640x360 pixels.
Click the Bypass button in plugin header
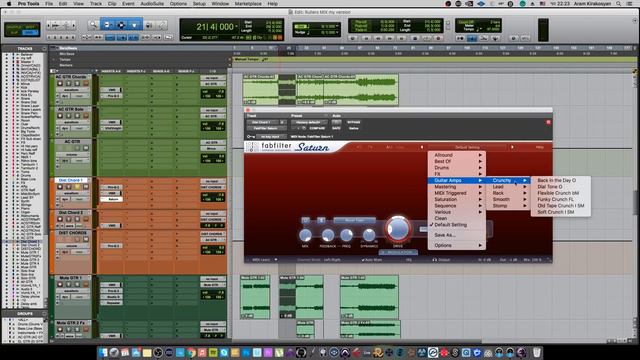[x=353, y=122]
